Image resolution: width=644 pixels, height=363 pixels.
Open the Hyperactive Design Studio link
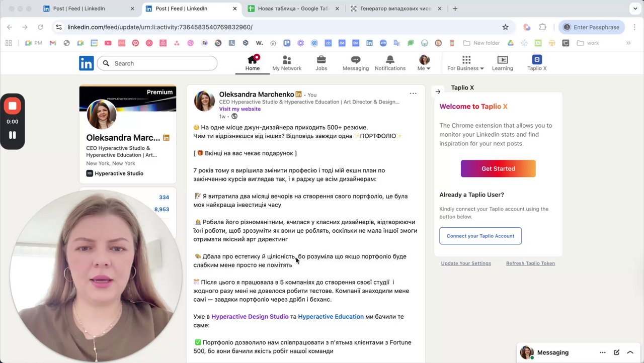point(250,317)
